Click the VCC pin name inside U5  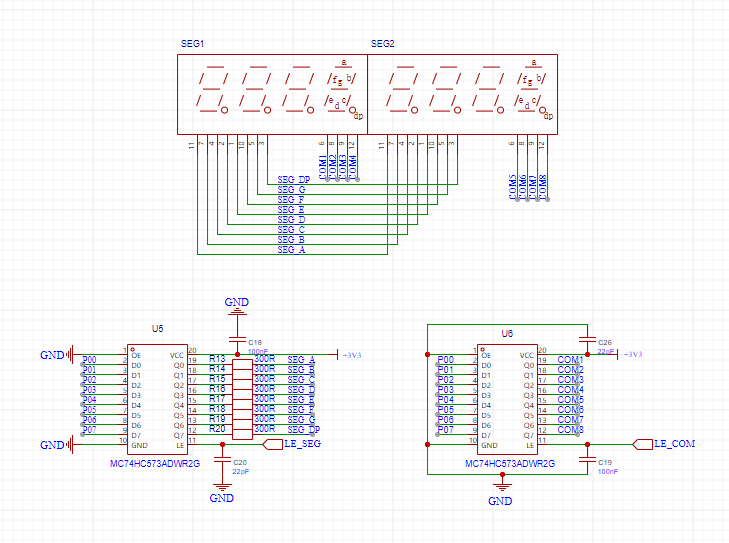click(177, 356)
